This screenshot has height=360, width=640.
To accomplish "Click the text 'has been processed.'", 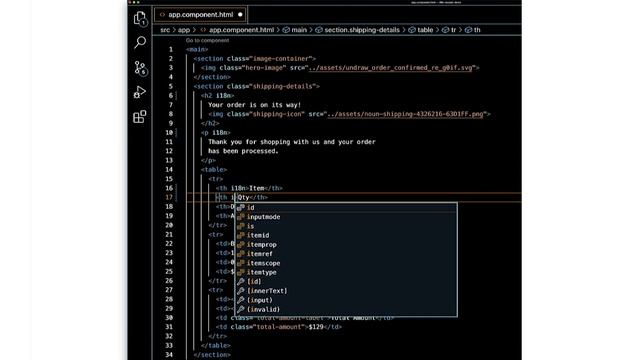I will click(x=243, y=151).
